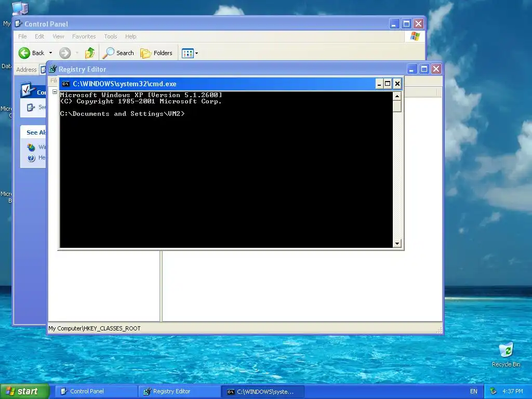Open Search in Control Panel toolbar

(118, 53)
